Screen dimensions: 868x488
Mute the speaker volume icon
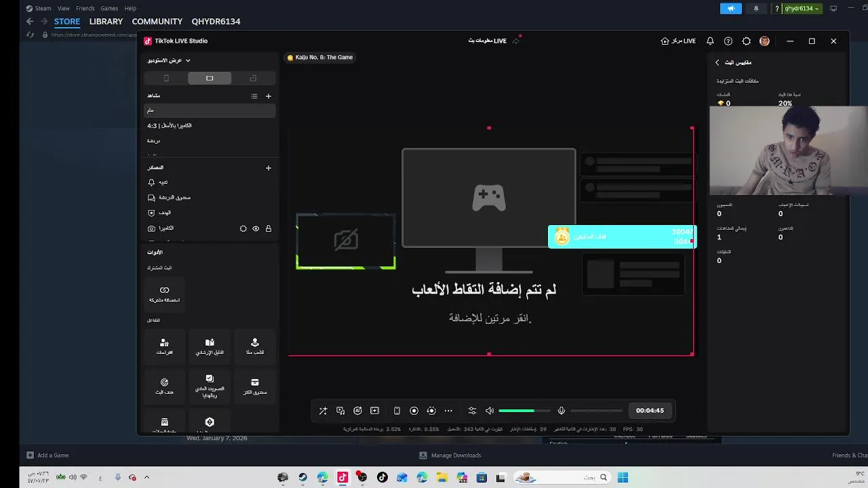point(490,411)
